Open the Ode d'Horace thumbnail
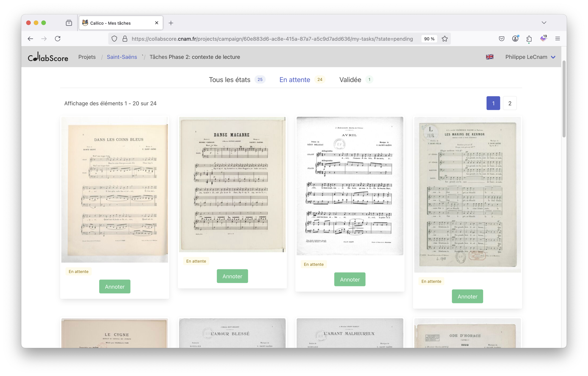Screen dimensions: 588x376 tap(467, 333)
